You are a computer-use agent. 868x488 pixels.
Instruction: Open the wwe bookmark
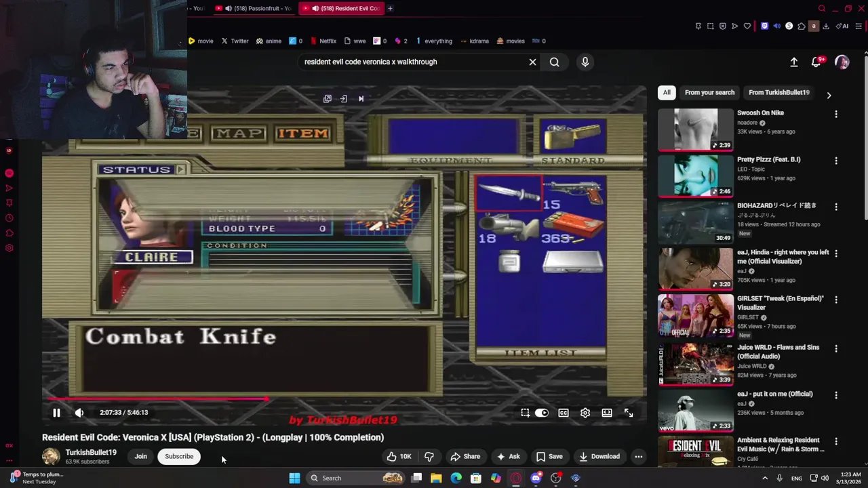(x=355, y=41)
